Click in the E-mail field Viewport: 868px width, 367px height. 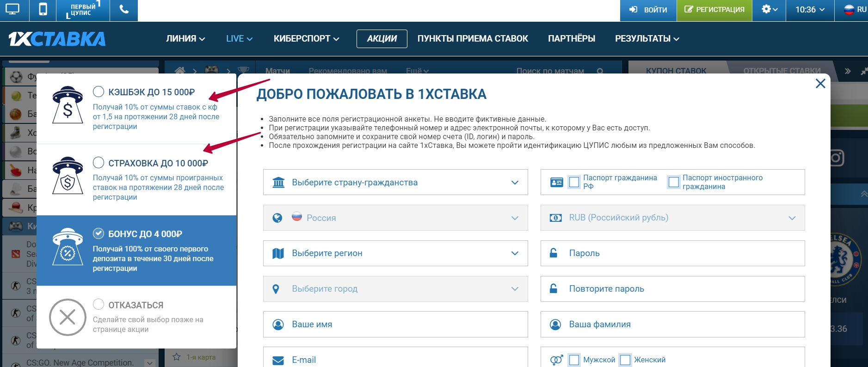pyautogui.click(x=395, y=357)
